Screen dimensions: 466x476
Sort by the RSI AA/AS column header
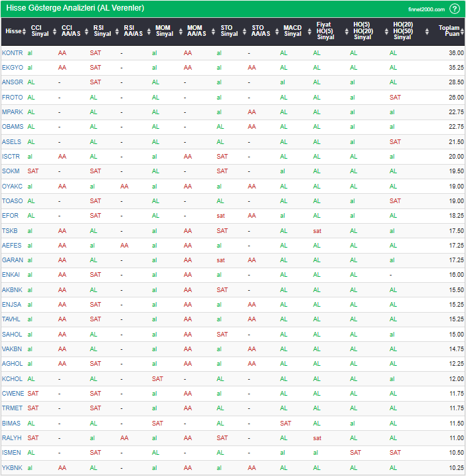pyautogui.click(x=133, y=31)
